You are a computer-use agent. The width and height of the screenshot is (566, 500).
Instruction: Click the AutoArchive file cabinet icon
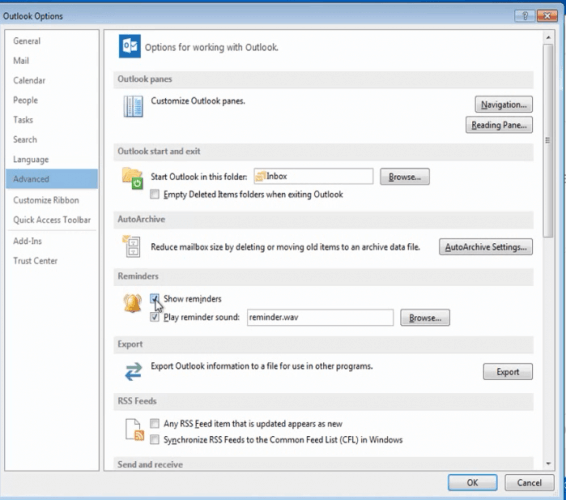131,246
